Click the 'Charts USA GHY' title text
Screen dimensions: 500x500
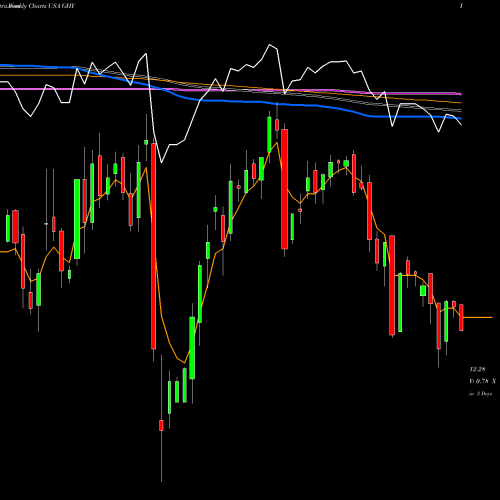click(x=51, y=6)
